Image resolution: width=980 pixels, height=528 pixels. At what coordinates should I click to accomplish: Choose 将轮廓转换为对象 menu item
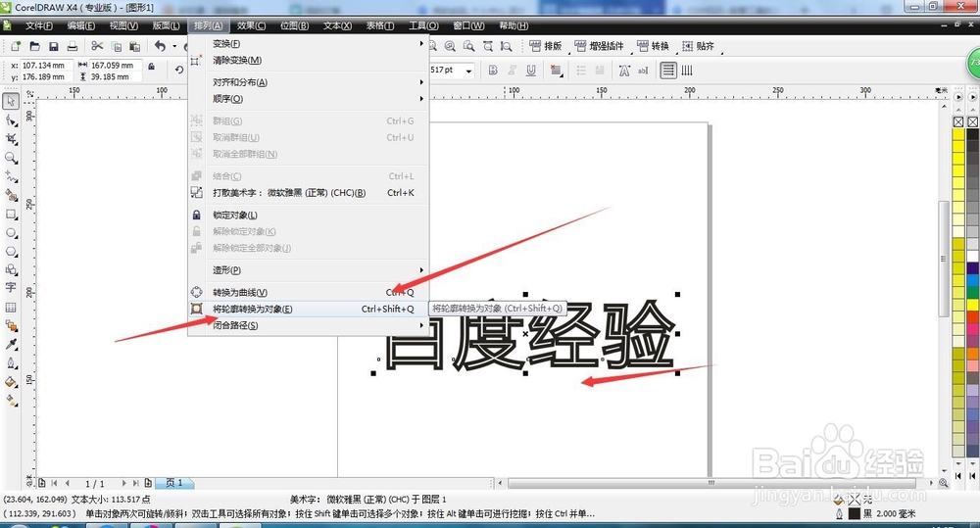point(308,309)
